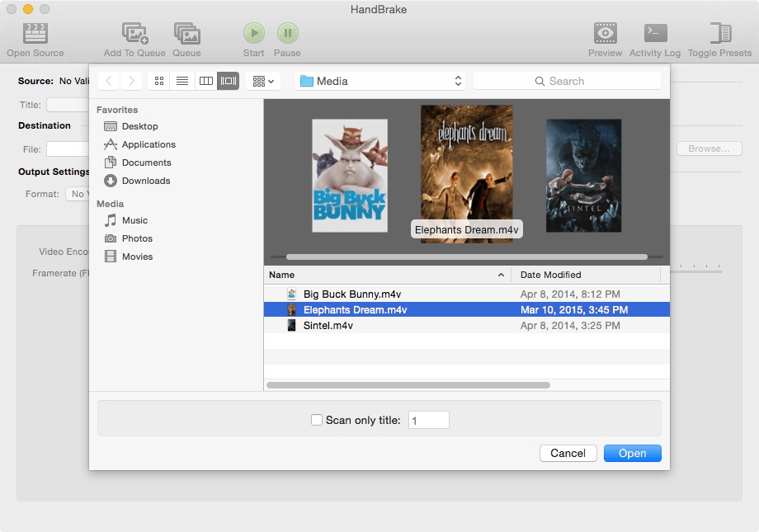Open the Queue toolbar icon

186,34
